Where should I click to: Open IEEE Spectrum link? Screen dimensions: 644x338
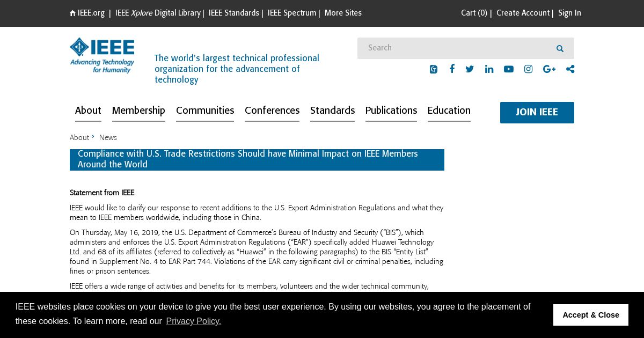pyautogui.click(x=292, y=13)
